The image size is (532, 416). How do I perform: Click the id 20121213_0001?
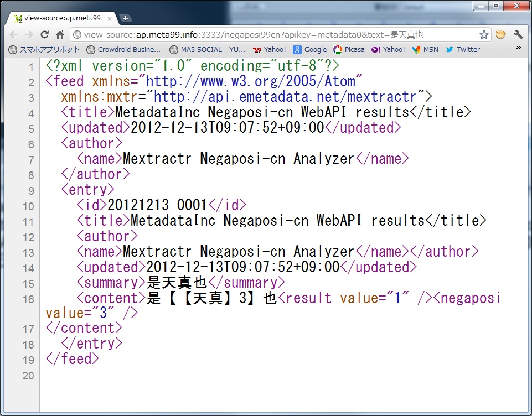(x=157, y=205)
